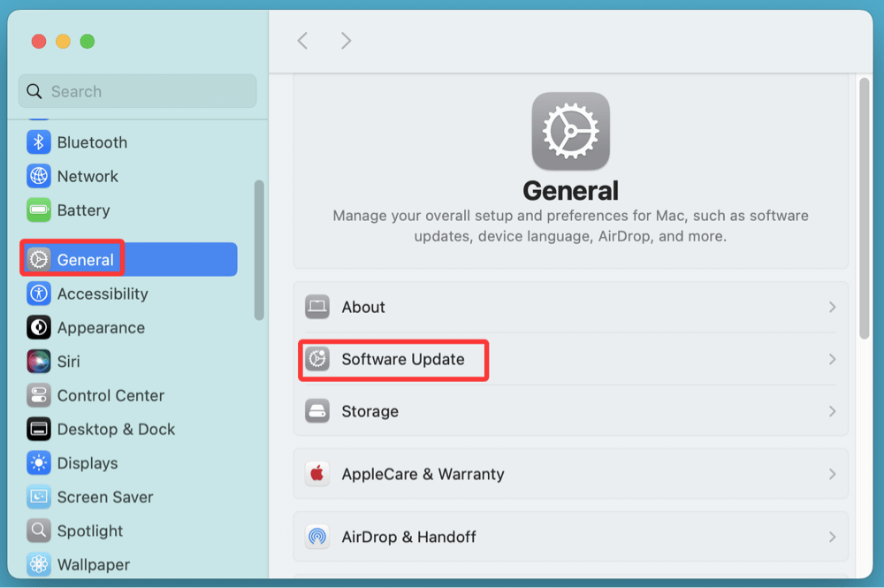
Task: Open Desktop & Dock settings
Action: point(39,429)
